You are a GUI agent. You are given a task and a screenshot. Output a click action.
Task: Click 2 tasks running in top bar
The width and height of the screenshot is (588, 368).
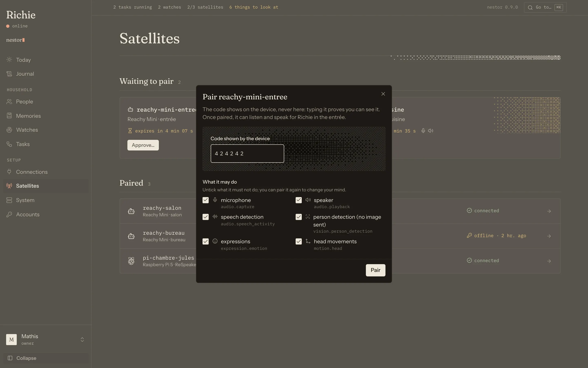[x=133, y=7]
